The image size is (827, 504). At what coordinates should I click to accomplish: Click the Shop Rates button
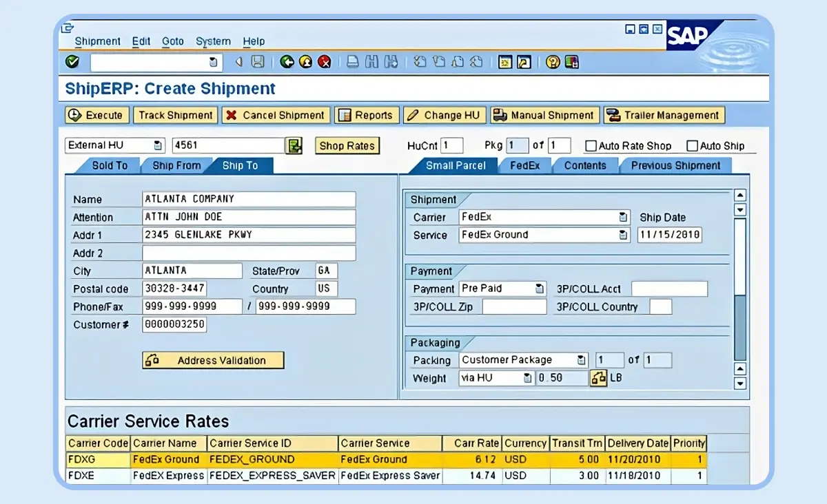347,145
